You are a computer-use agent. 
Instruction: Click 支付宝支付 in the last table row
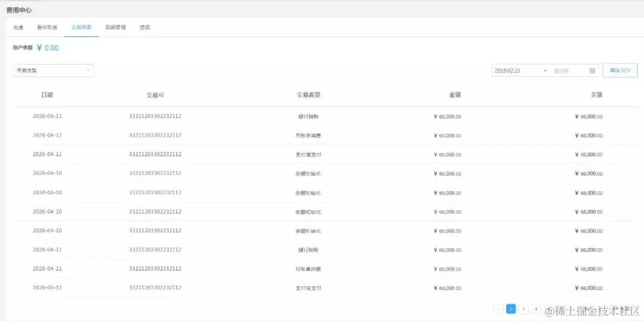pyautogui.click(x=308, y=288)
